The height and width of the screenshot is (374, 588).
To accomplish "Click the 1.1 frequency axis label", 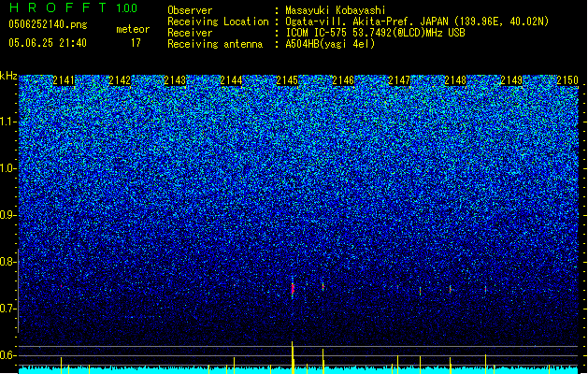I will click(x=8, y=122).
